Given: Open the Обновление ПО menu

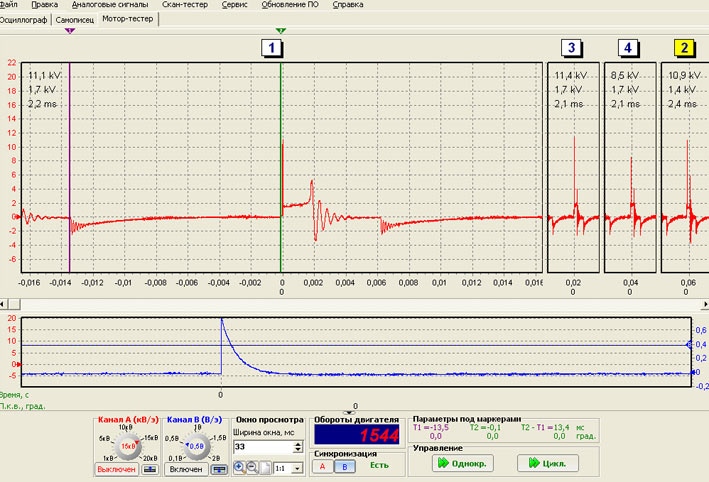Looking at the screenshot, I should pyautogui.click(x=290, y=5).
